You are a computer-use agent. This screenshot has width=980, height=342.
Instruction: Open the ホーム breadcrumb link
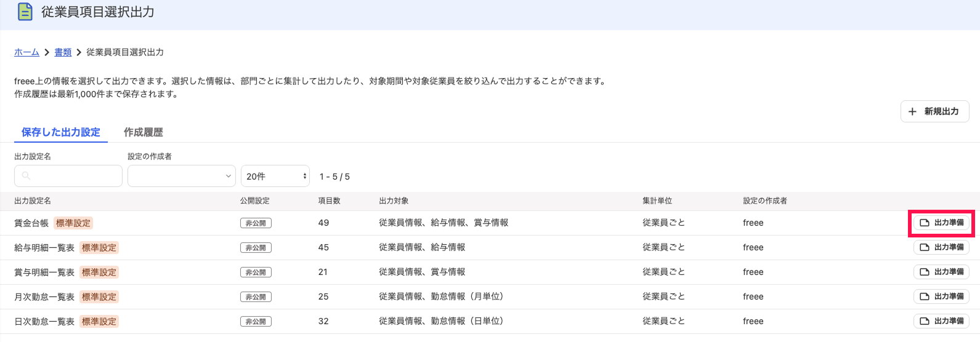(x=26, y=52)
